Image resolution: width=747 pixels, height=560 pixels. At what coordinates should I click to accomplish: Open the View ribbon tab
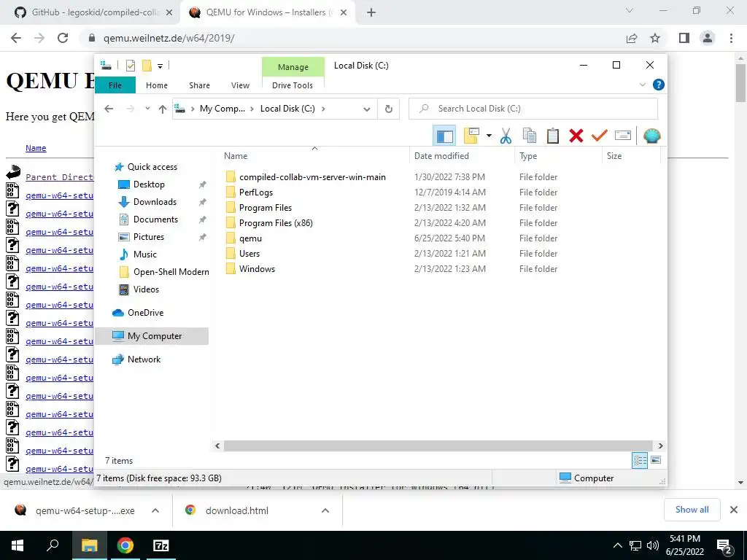pyautogui.click(x=240, y=85)
